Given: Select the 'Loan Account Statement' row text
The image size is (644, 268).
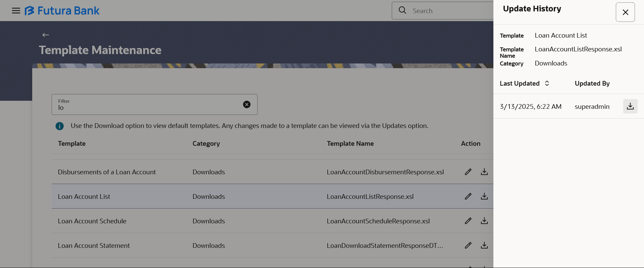Looking at the screenshot, I should click(94, 245).
